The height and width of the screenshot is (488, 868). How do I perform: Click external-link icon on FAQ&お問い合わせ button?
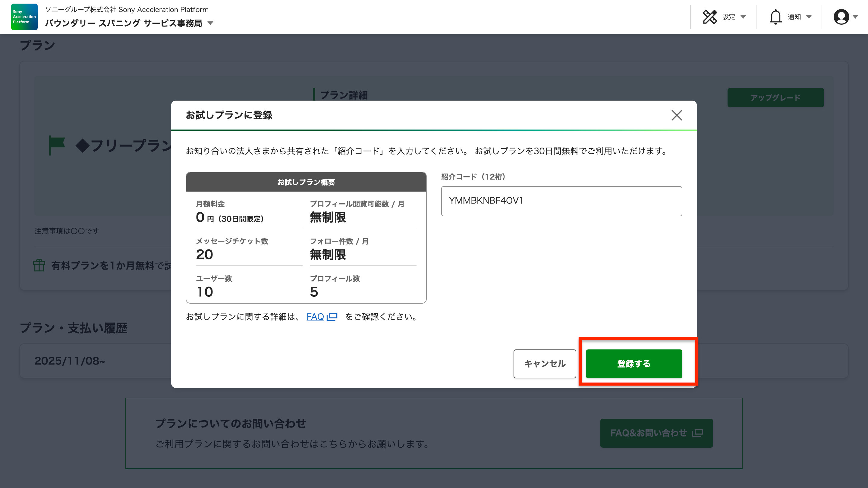[697, 433]
